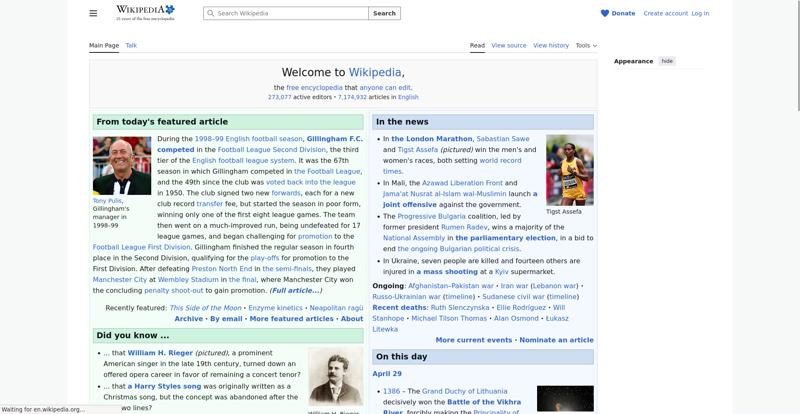Open the Create account link
Viewport: 800px width, 414px height.
pos(665,13)
